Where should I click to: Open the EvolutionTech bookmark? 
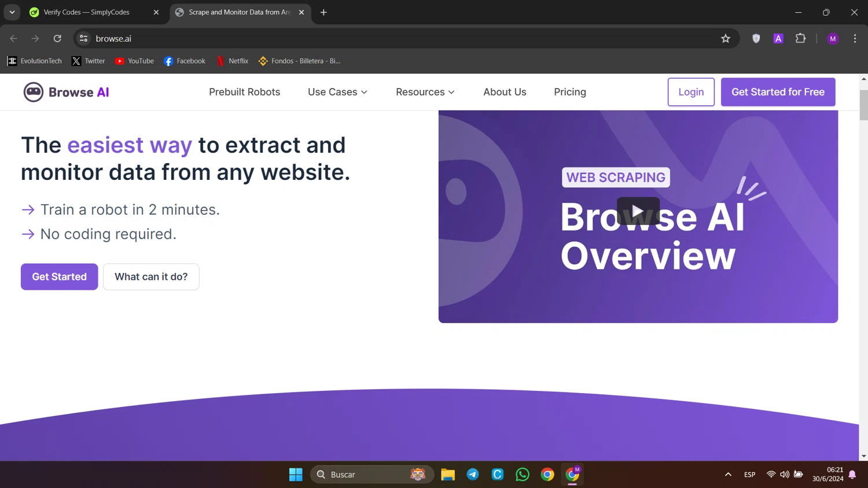click(x=35, y=61)
